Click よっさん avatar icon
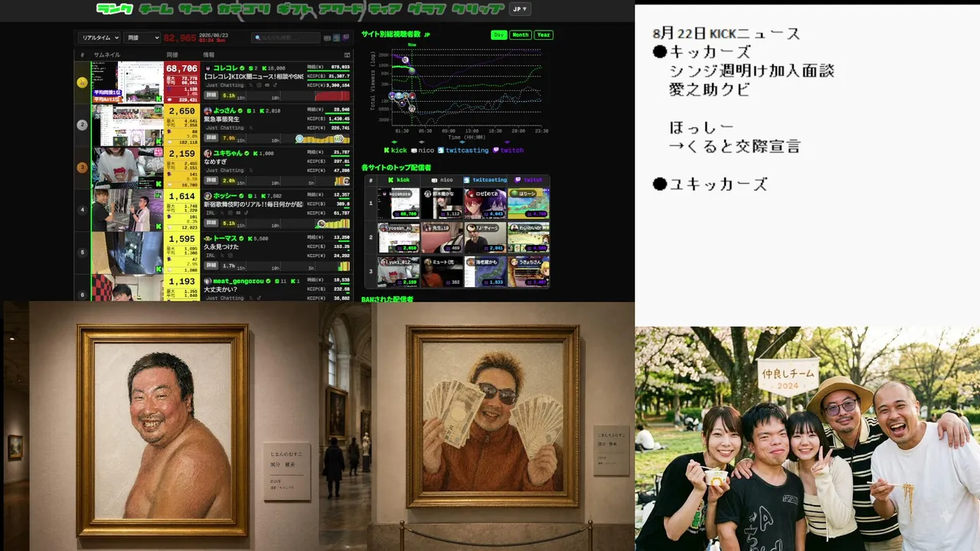This screenshot has height=551, width=980. 207,111
